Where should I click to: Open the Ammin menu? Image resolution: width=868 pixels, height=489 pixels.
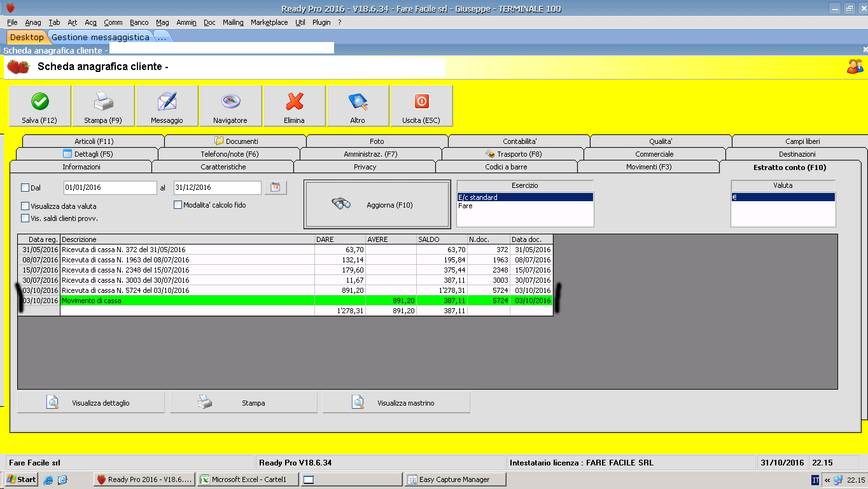click(186, 22)
